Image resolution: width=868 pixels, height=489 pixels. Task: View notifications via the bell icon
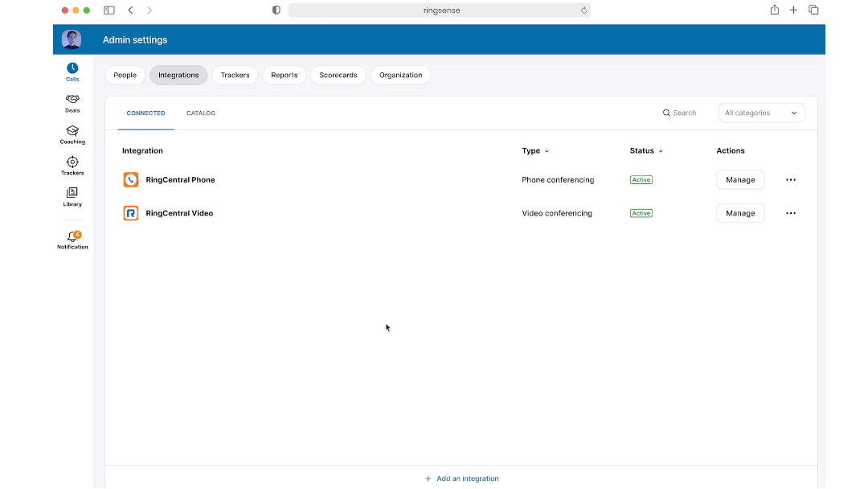pos(72,237)
